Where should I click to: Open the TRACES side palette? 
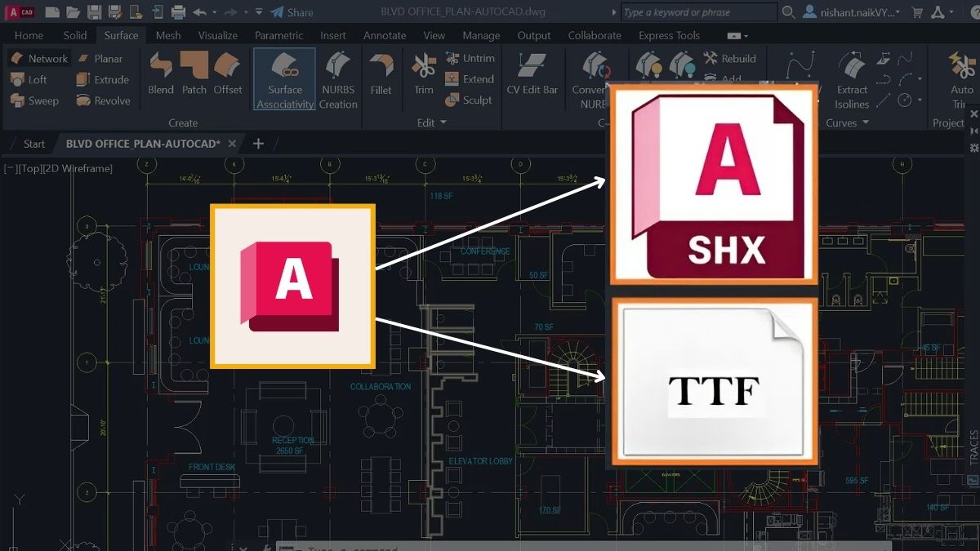pyautogui.click(x=973, y=447)
